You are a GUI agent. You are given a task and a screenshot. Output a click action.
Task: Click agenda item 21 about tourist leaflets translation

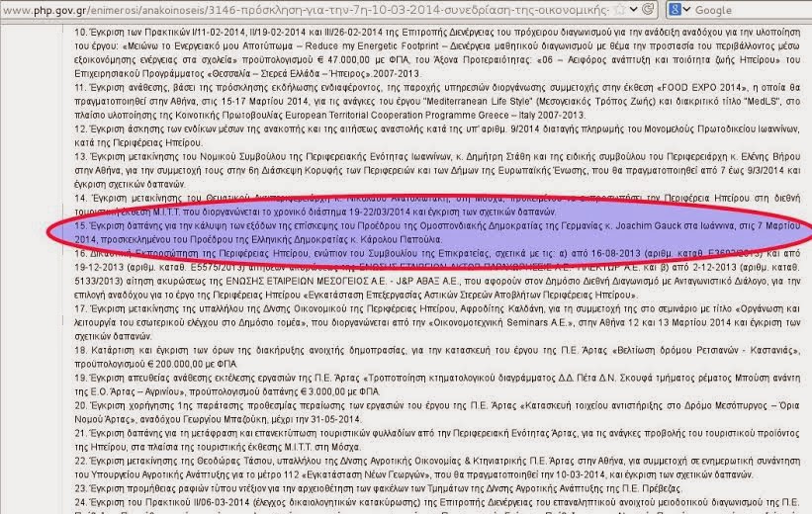pos(437,440)
